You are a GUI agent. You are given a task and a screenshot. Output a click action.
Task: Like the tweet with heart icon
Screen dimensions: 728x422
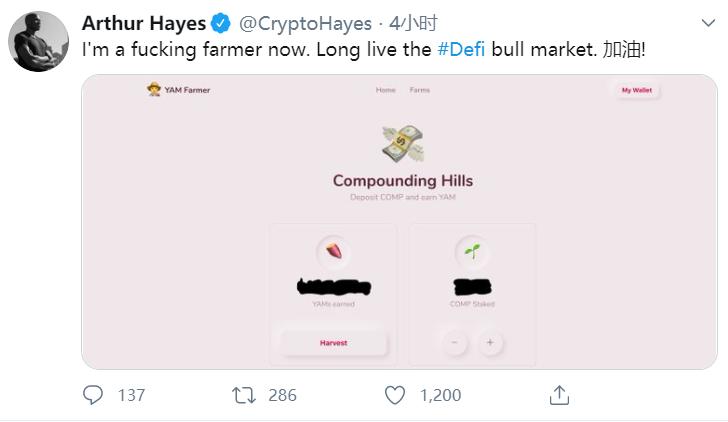(396, 395)
